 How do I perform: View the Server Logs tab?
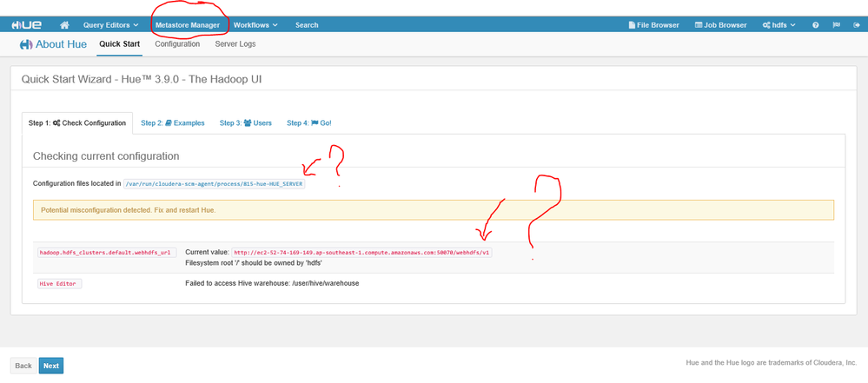235,43
